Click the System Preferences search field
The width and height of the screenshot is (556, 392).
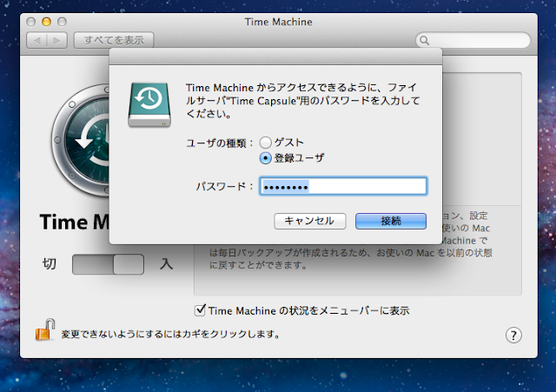coord(473,41)
